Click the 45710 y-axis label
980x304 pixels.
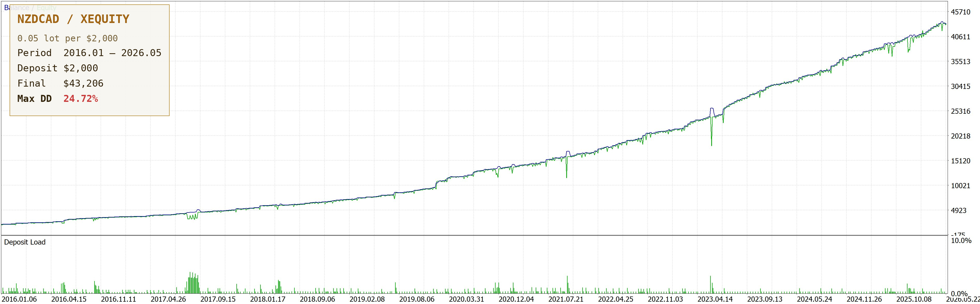(x=961, y=12)
